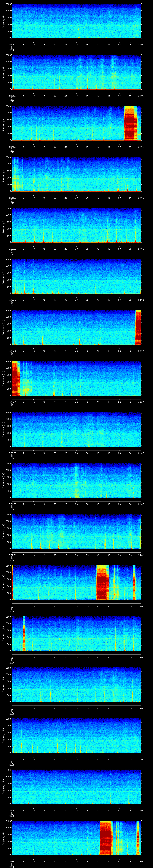Select the large red burst in the 15:24 spectrogram
The height and width of the screenshot is (868, 153).
tap(131, 123)
